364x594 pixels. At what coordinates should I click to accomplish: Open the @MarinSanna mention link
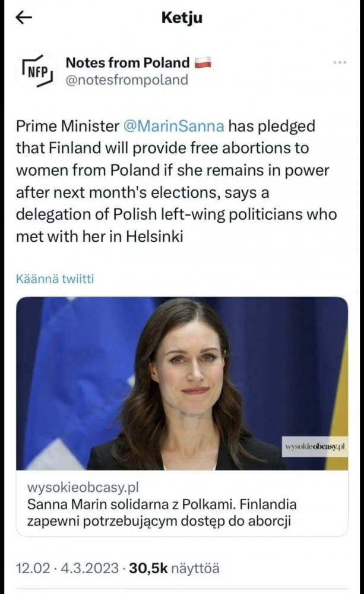click(x=174, y=126)
